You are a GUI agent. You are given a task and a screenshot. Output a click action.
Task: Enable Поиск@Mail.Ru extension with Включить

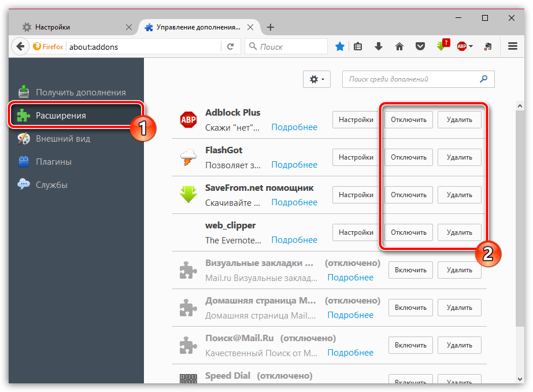(410, 345)
